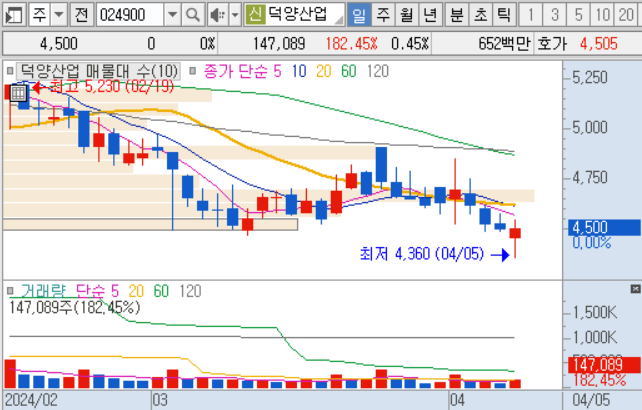Click the 전 button next to stock code

point(82,15)
